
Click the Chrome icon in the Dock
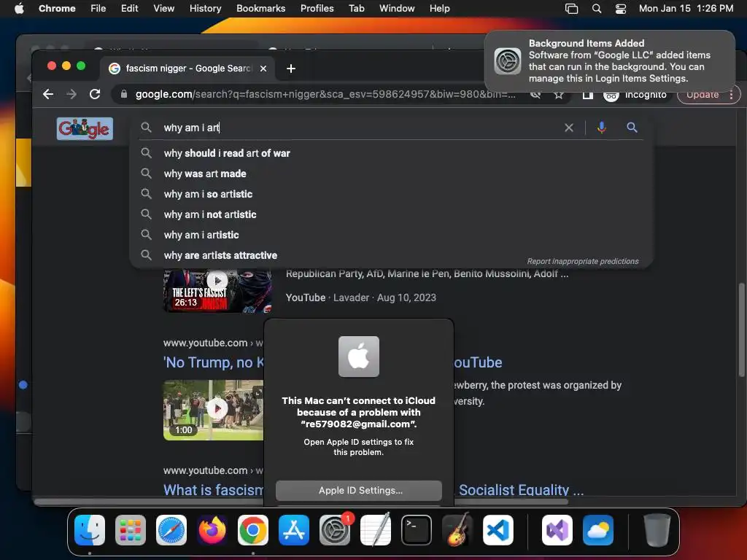point(253,530)
